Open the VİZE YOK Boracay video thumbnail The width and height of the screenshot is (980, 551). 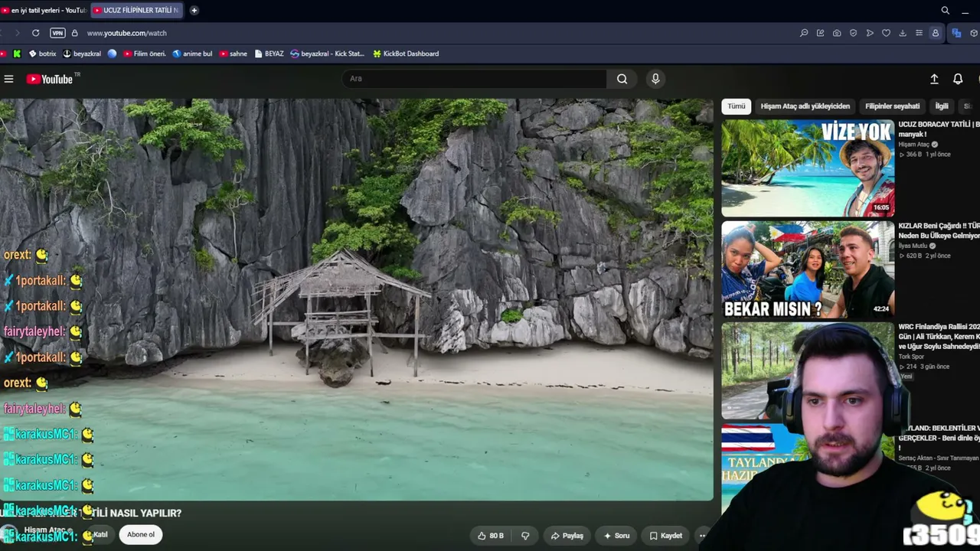808,168
